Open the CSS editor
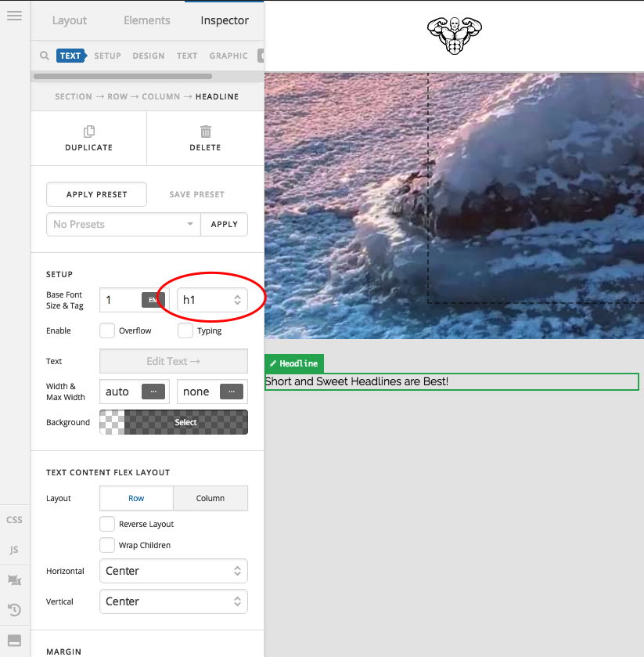This screenshot has width=644, height=657. tap(14, 520)
